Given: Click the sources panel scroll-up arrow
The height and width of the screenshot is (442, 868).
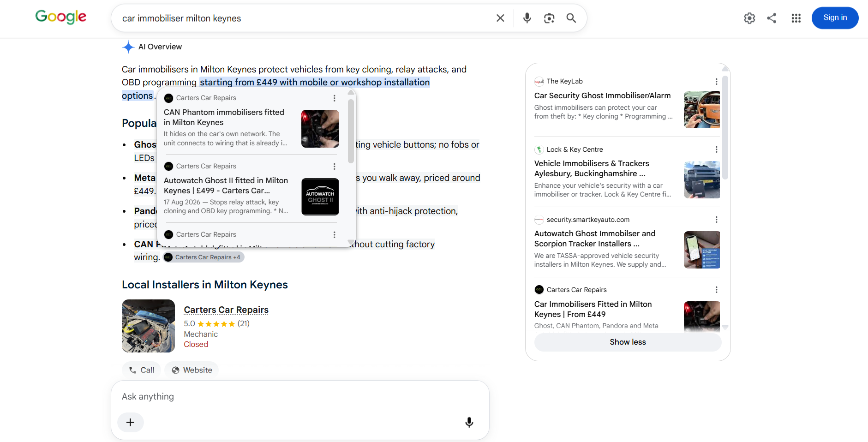Looking at the screenshot, I should [725, 69].
